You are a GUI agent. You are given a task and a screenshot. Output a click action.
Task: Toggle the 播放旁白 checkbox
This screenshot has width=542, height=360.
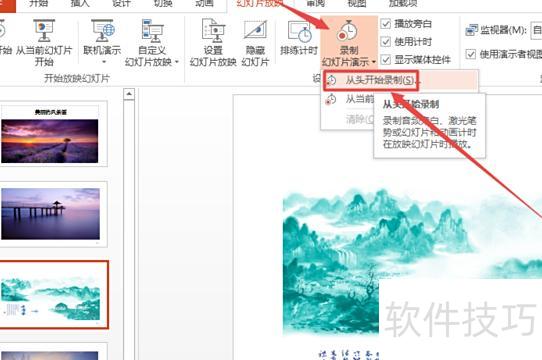click(385, 24)
